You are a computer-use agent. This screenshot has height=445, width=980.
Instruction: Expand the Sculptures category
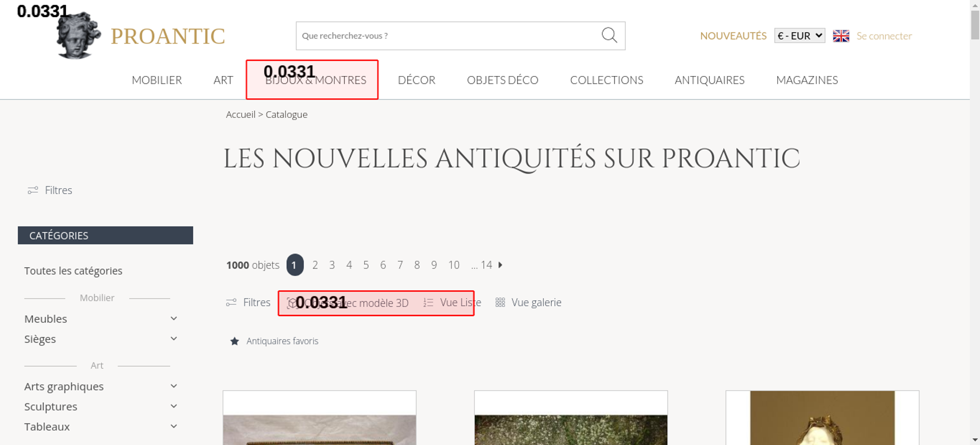point(173,406)
